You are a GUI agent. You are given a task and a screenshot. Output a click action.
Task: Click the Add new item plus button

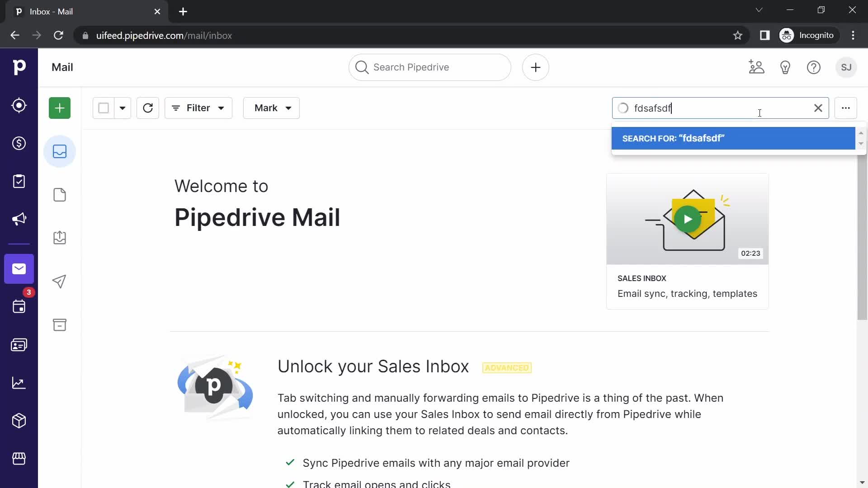click(x=60, y=108)
